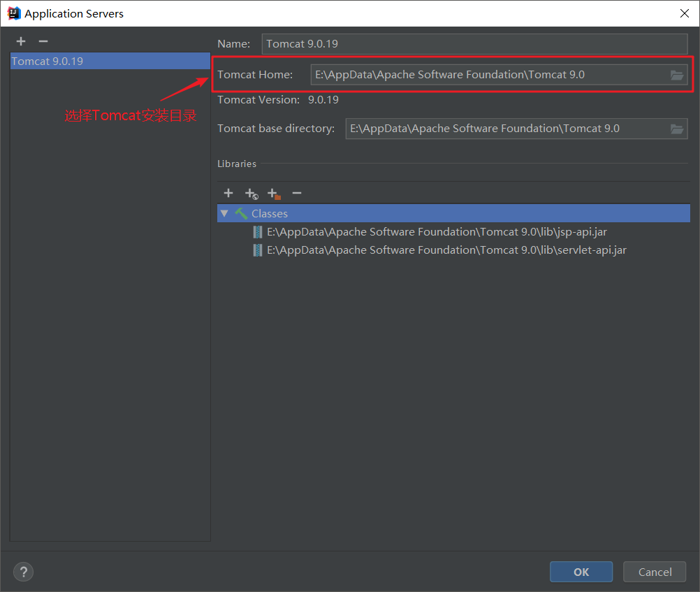Select the Classes node
Image resolution: width=700 pixels, height=592 pixels.
[x=453, y=214]
